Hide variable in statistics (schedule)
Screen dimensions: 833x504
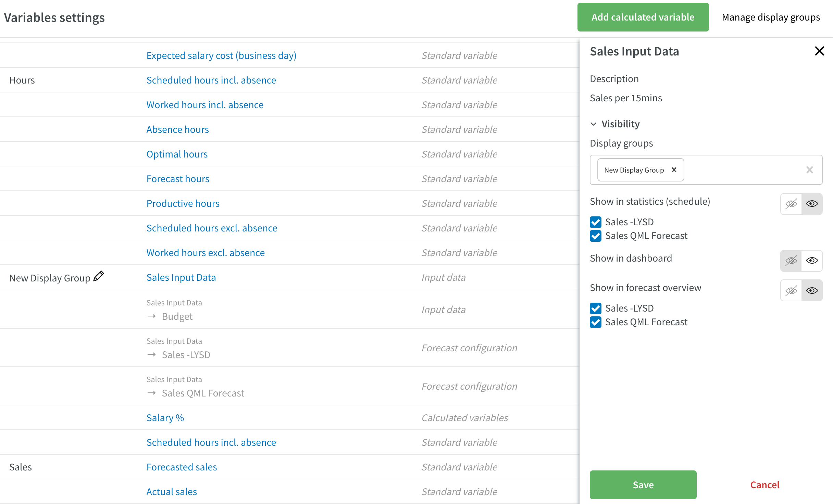(791, 204)
